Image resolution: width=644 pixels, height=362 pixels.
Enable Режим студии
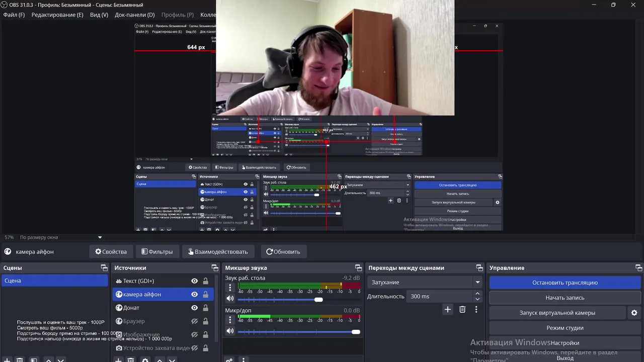click(x=565, y=328)
